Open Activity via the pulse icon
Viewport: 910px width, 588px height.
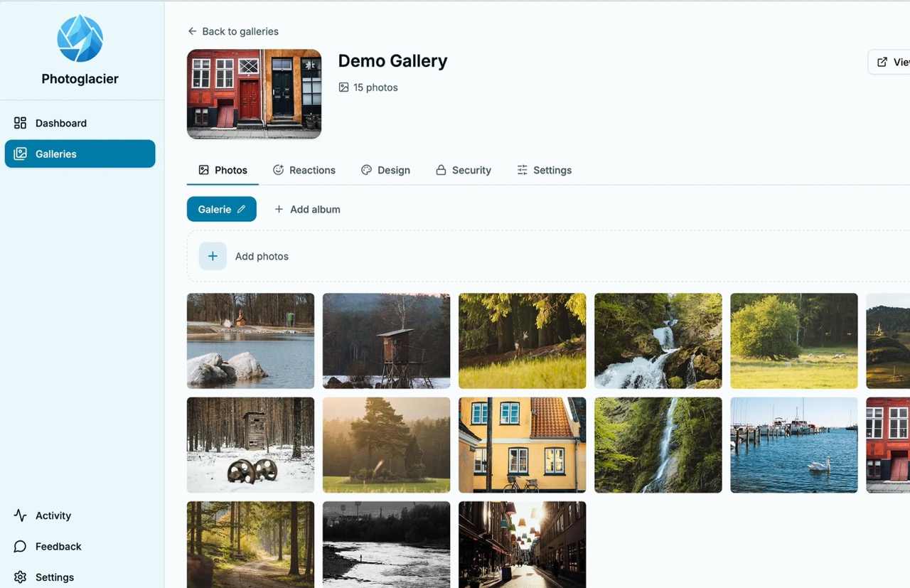click(x=18, y=515)
